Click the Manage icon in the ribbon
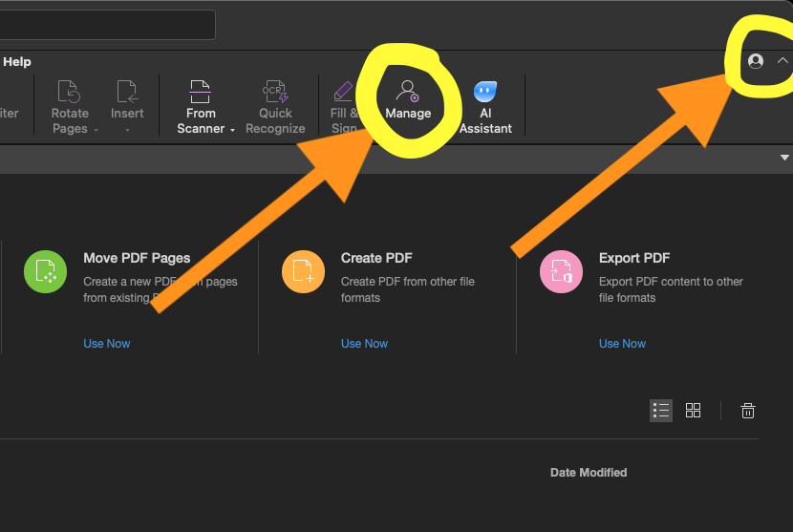793x532 pixels. pyautogui.click(x=408, y=94)
